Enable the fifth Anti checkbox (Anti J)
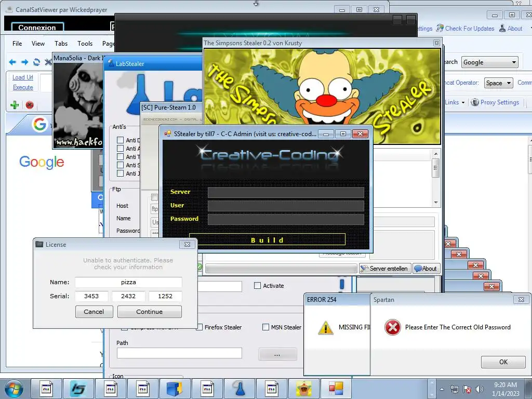Screen dimensions: 532x399 coord(120,174)
